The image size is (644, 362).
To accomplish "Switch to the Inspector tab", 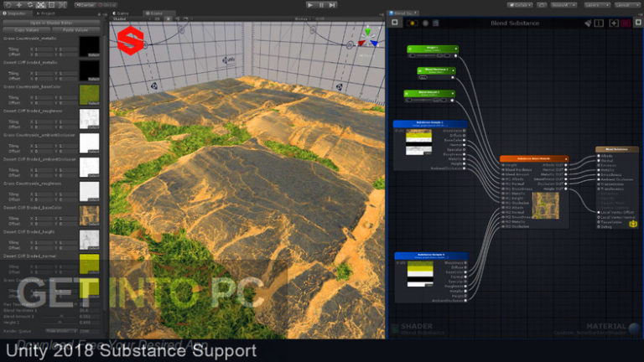I will tap(15, 13).
